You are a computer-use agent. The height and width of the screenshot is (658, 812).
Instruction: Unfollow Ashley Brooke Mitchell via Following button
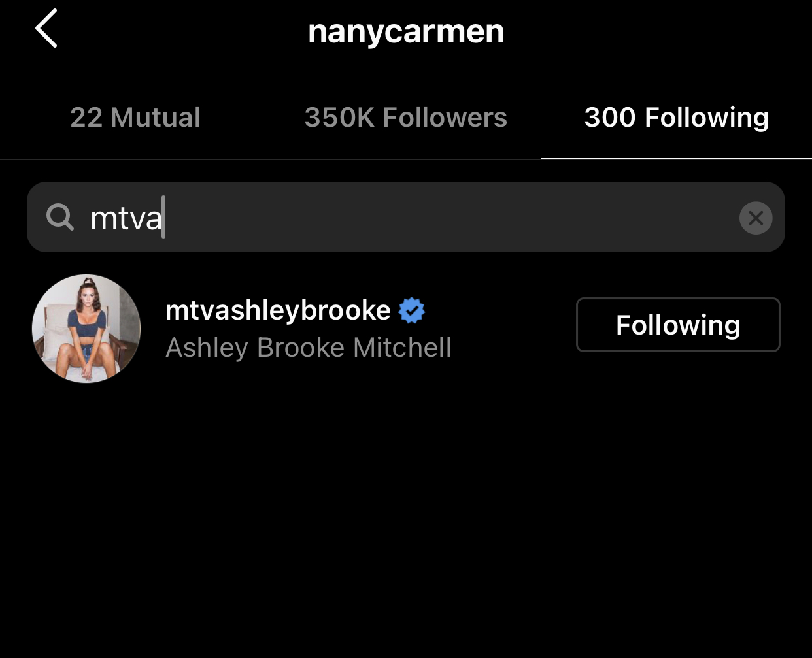point(678,325)
